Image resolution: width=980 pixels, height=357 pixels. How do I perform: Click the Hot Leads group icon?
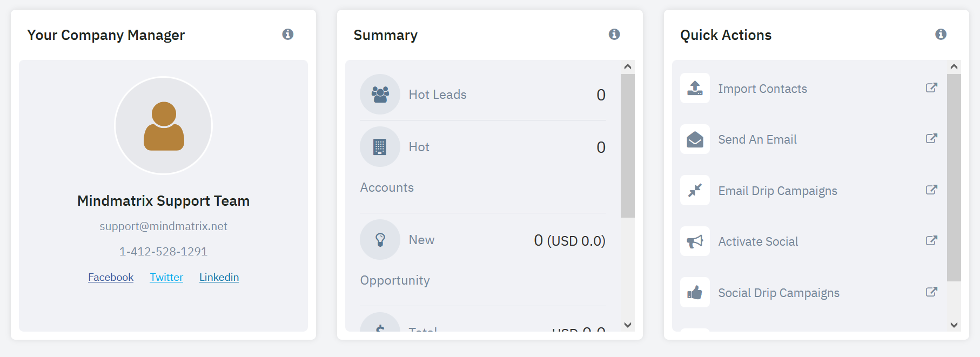click(x=380, y=95)
